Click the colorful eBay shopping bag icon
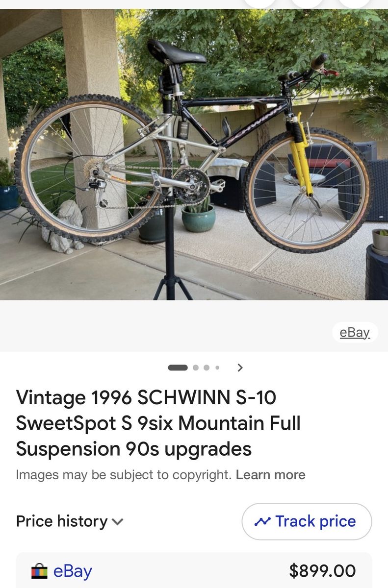The image size is (388, 588). pos(39,571)
